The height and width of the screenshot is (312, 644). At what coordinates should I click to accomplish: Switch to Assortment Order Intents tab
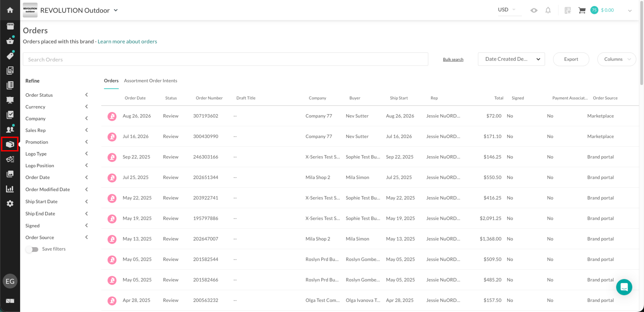pyautogui.click(x=151, y=81)
